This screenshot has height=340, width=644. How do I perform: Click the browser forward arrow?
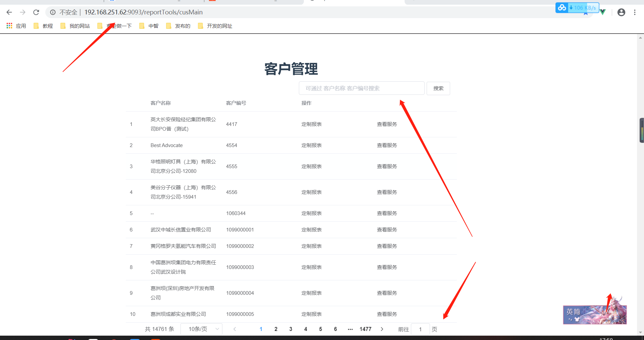click(x=22, y=12)
